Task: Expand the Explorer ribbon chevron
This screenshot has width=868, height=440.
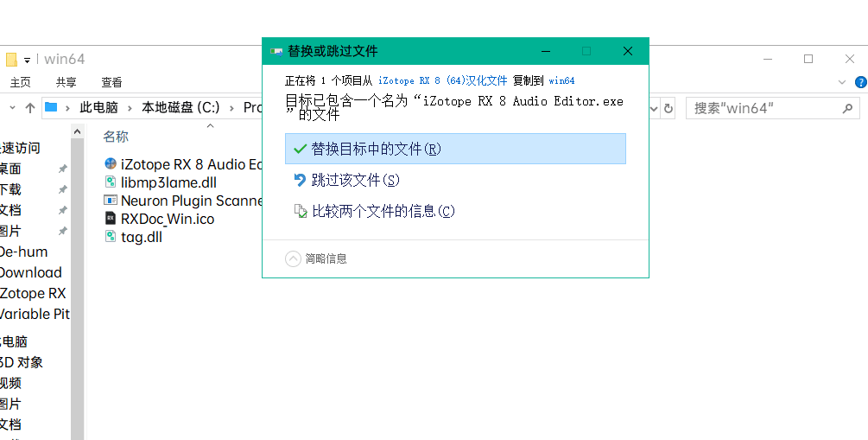Action: [x=843, y=82]
